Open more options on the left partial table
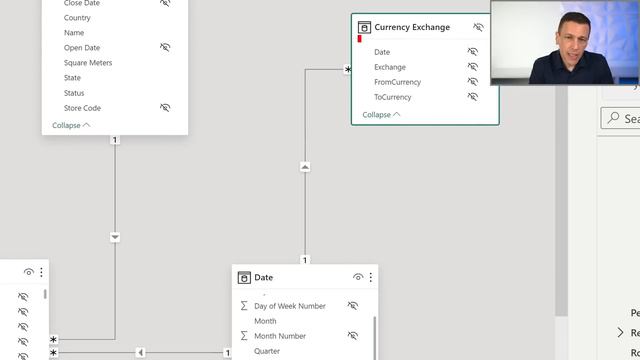 tap(41, 272)
